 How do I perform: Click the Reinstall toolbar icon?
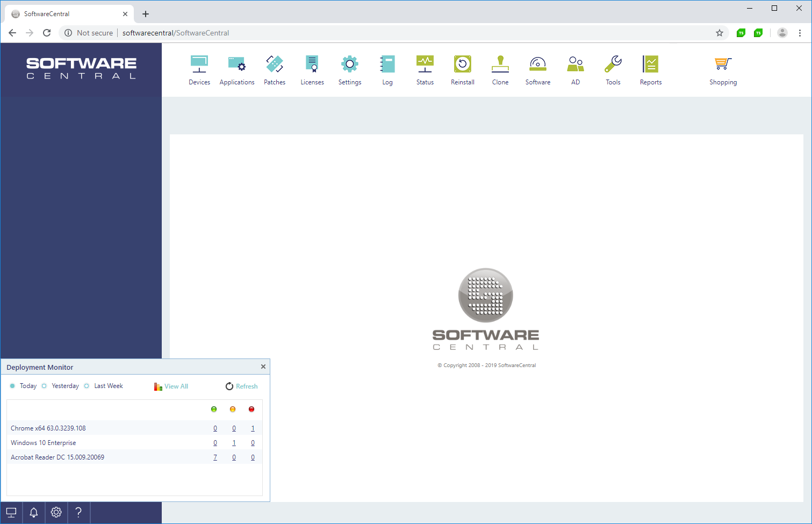pyautogui.click(x=463, y=70)
